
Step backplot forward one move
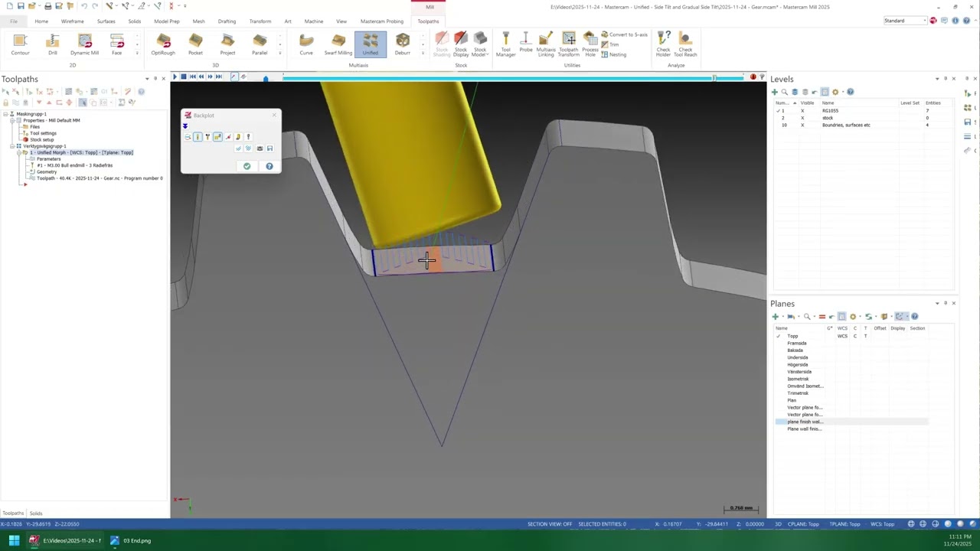(x=210, y=77)
